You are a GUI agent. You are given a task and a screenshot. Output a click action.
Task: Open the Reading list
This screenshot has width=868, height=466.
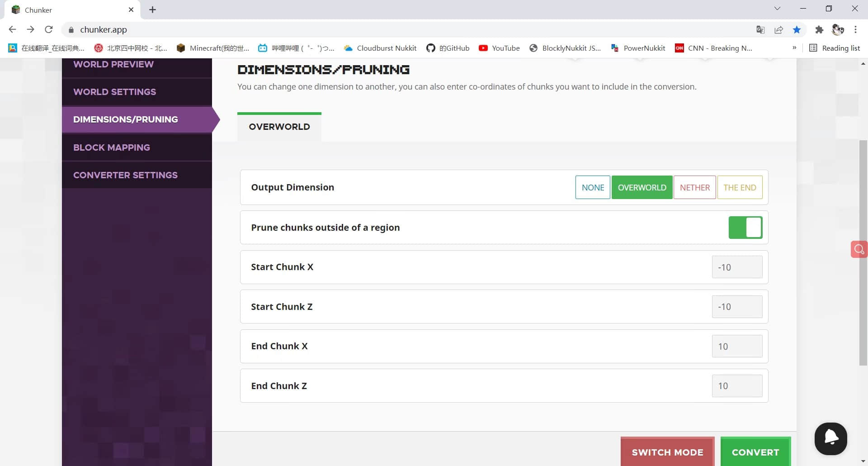pyautogui.click(x=834, y=48)
